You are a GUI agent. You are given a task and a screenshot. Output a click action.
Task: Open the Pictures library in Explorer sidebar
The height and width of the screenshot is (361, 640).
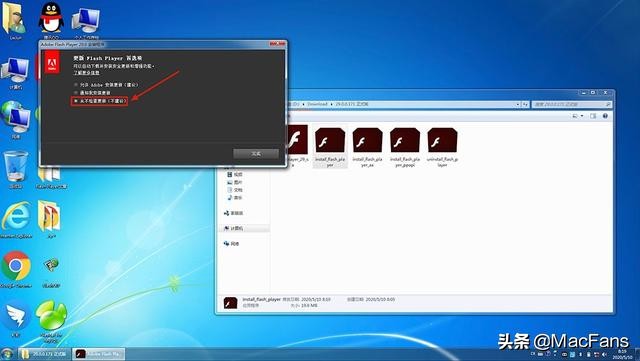click(235, 182)
